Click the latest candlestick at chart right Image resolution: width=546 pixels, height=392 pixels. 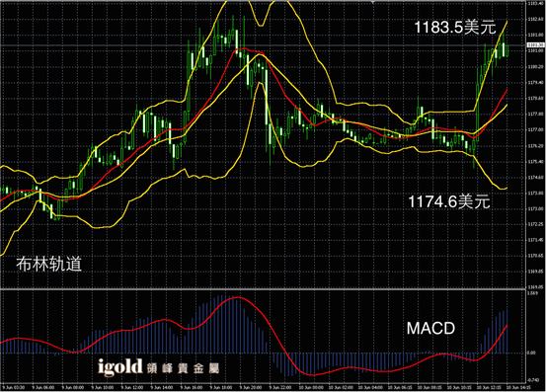(507, 50)
